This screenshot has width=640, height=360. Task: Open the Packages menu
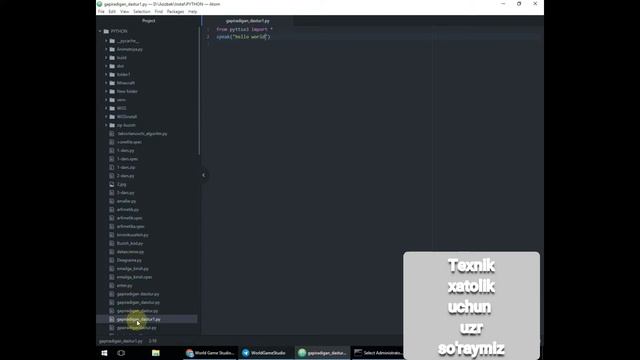point(175,12)
